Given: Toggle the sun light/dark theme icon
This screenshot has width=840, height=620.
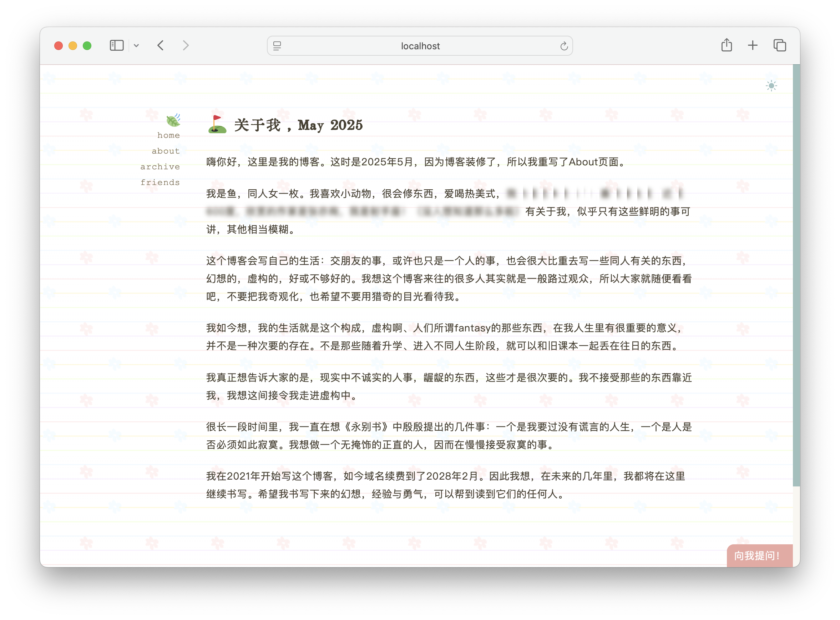Looking at the screenshot, I should 771,86.
